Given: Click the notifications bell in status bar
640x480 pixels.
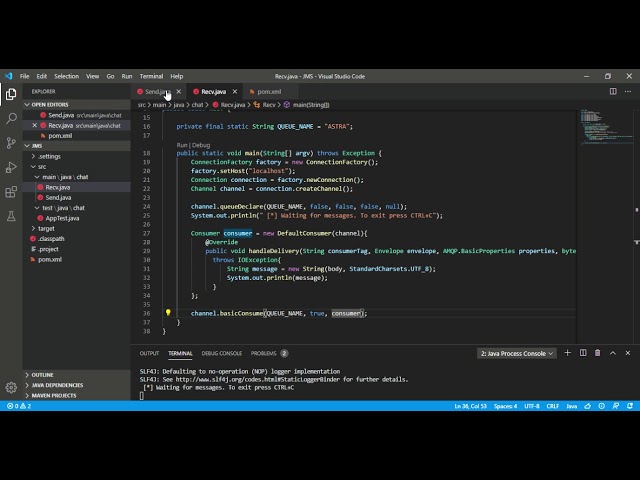Looking at the screenshot, I should coord(630,406).
